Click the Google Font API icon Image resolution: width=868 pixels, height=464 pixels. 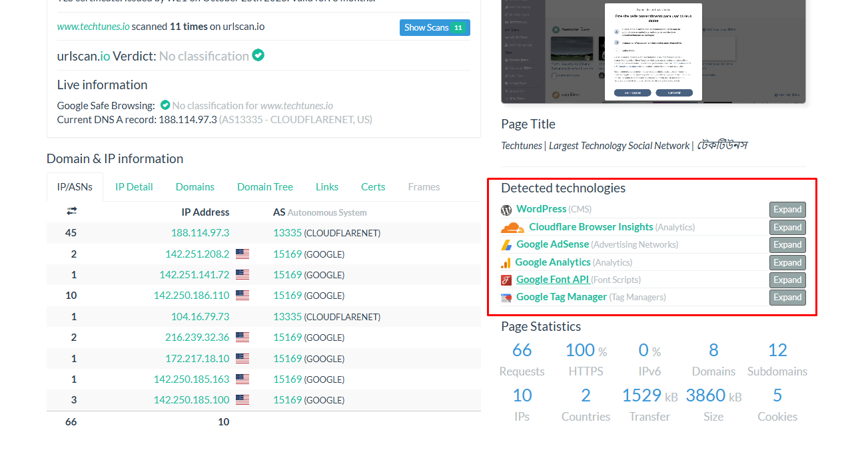[x=506, y=280]
